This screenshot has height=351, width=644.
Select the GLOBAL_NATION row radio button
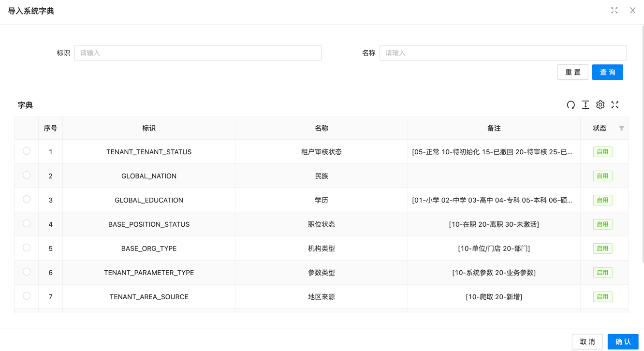click(27, 175)
